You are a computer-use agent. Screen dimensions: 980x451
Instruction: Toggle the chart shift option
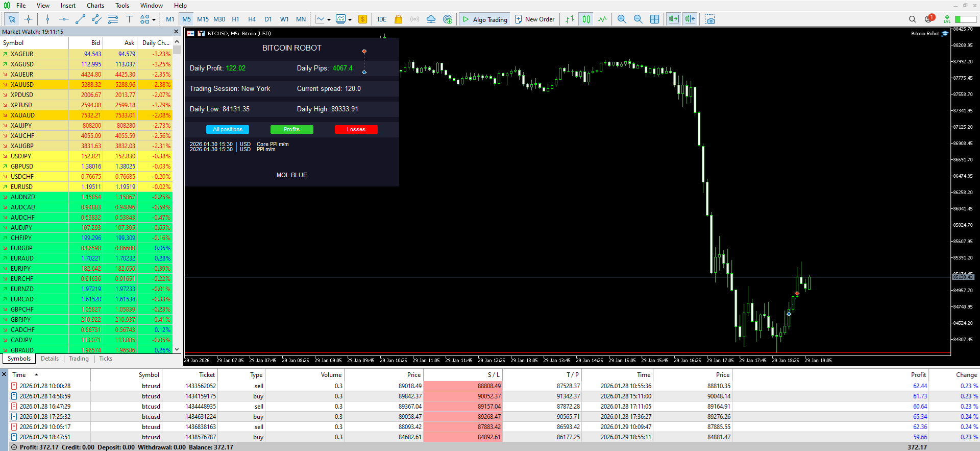pos(690,19)
